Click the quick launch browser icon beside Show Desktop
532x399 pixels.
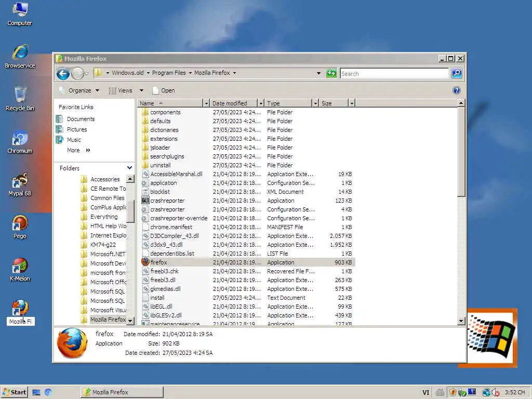48,392
